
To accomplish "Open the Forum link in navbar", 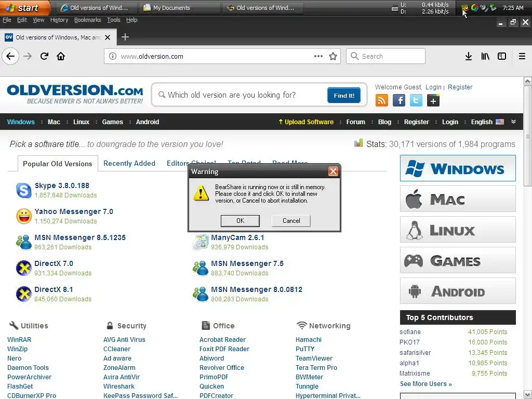I will click(x=355, y=122).
